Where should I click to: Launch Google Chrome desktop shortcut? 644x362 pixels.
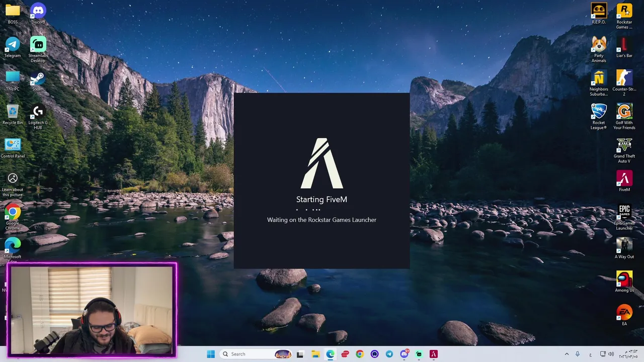click(13, 217)
